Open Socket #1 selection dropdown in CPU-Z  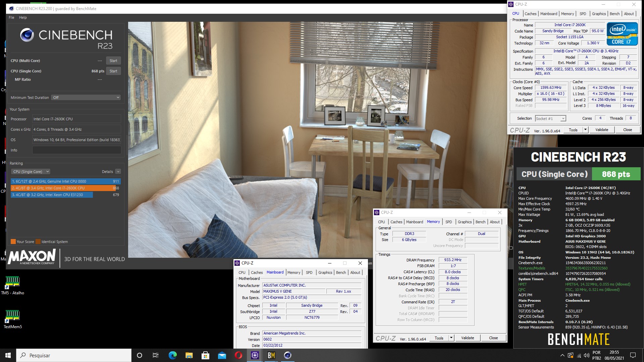point(550,119)
